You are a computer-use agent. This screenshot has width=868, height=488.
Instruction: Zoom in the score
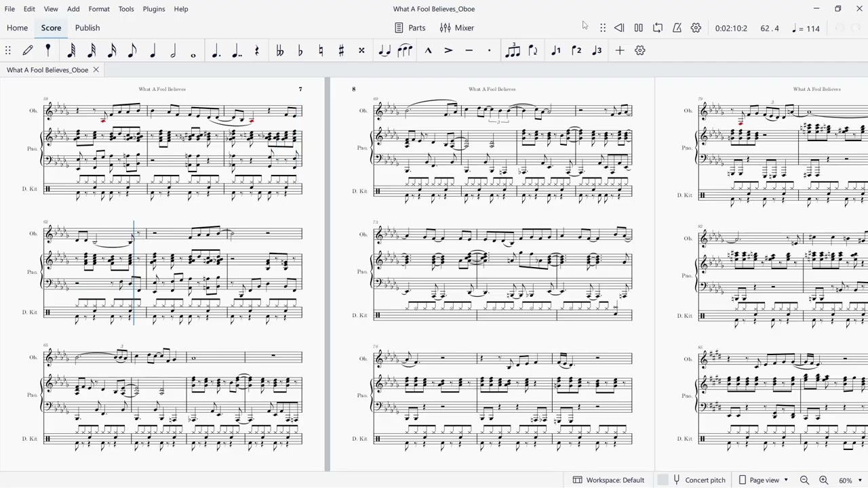[x=823, y=480]
